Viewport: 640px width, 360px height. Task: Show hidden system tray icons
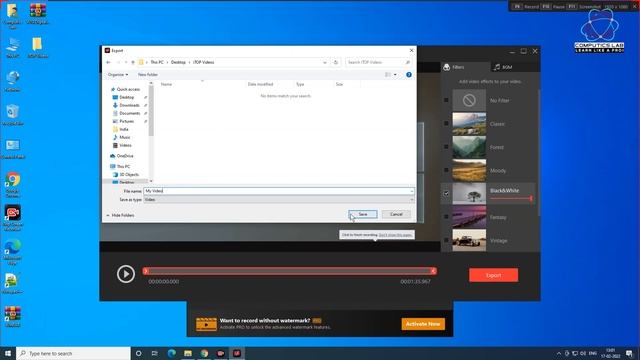[x=558, y=353]
